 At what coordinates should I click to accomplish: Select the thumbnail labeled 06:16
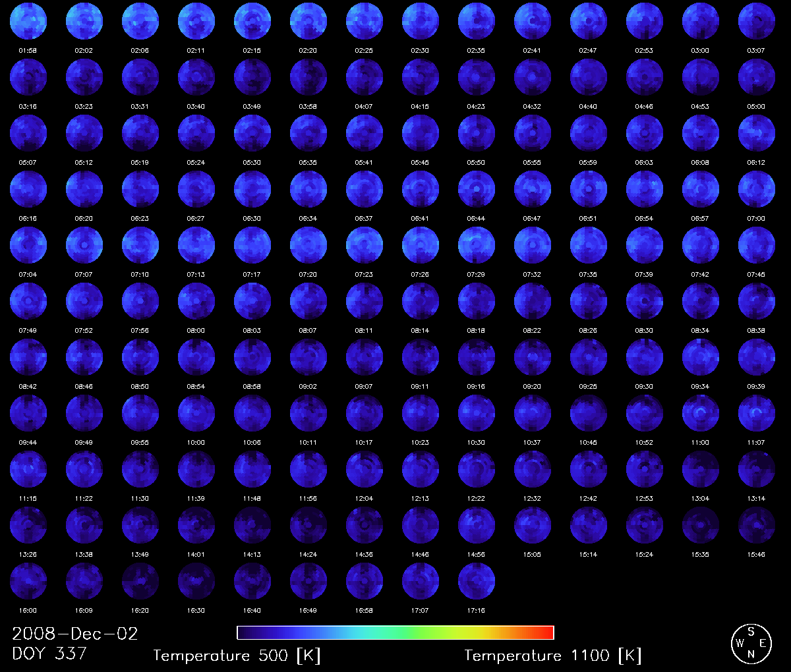click(28, 189)
